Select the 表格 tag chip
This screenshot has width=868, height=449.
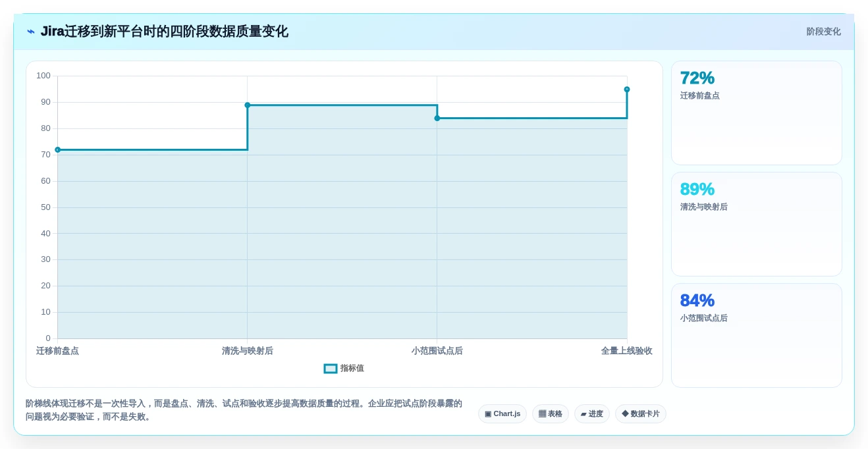[x=551, y=413]
